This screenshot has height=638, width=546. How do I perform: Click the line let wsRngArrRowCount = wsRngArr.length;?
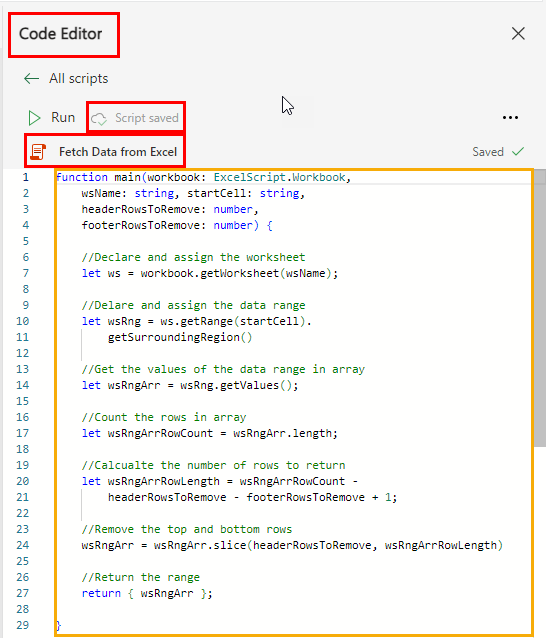point(210,433)
